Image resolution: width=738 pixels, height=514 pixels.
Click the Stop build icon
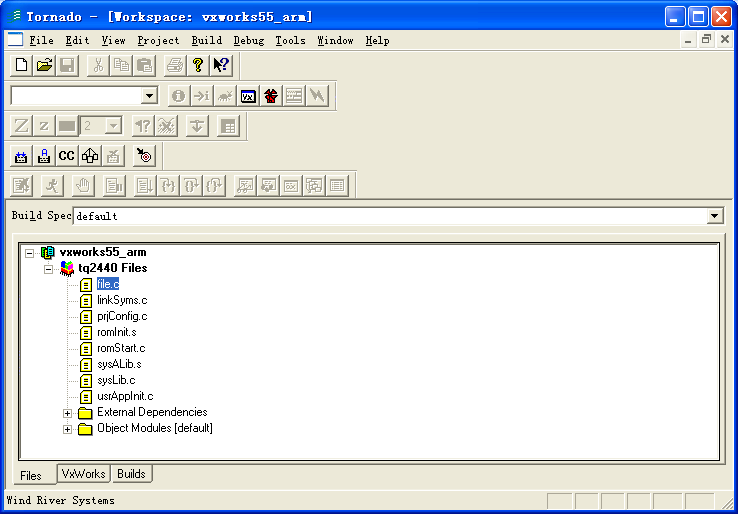tap(113, 156)
